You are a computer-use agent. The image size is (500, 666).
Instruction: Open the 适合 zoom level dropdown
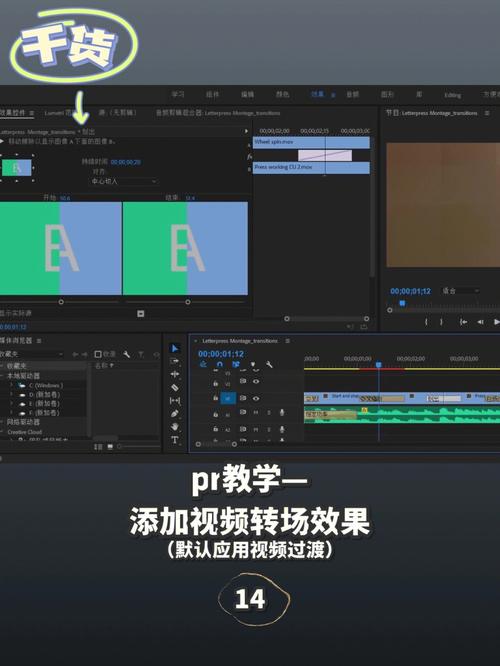click(460, 291)
